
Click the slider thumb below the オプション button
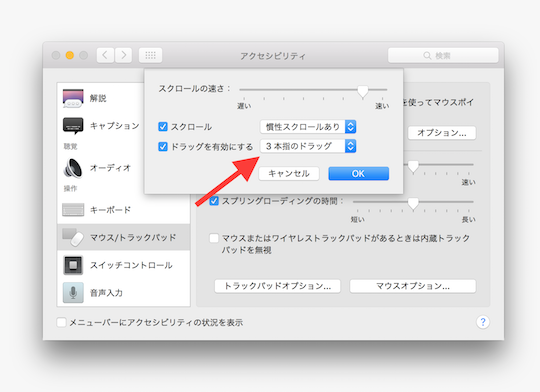(413, 166)
